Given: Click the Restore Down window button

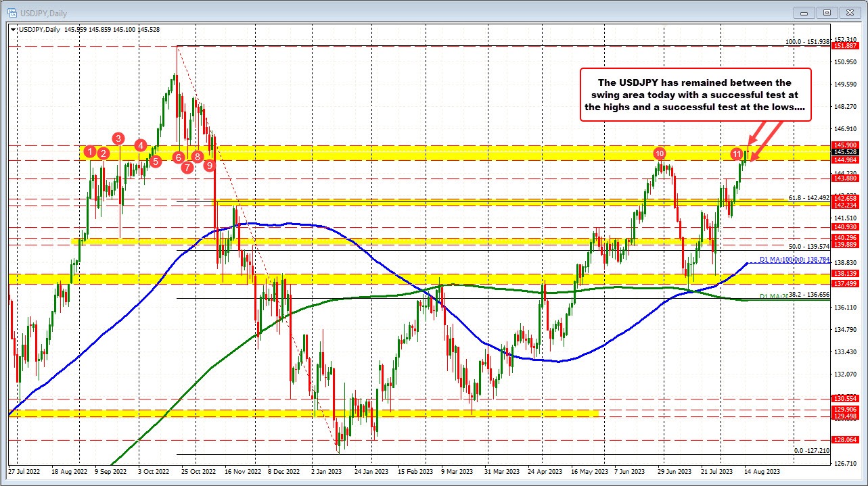Looking at the screenshot, I should 826,12.
